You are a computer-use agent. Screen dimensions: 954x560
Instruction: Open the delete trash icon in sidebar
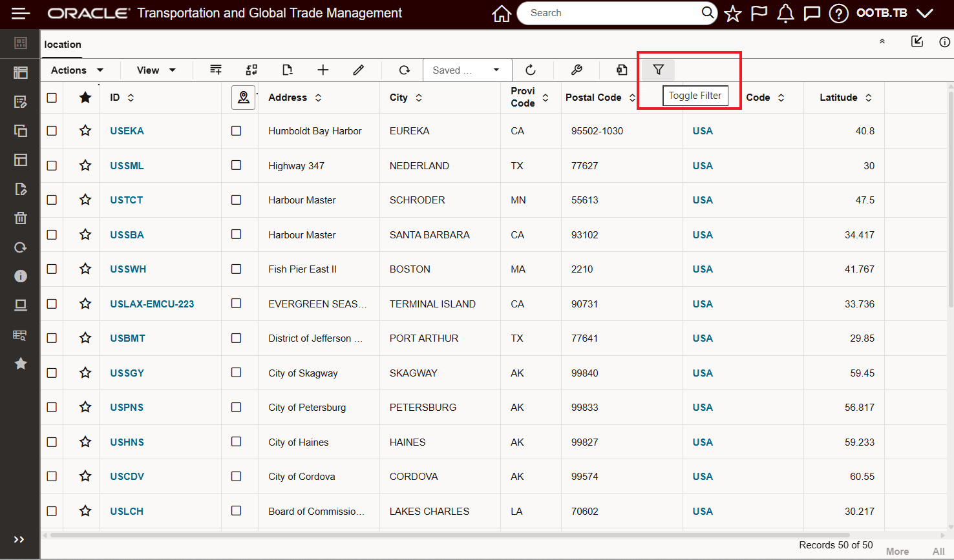(x=20, y=218)
